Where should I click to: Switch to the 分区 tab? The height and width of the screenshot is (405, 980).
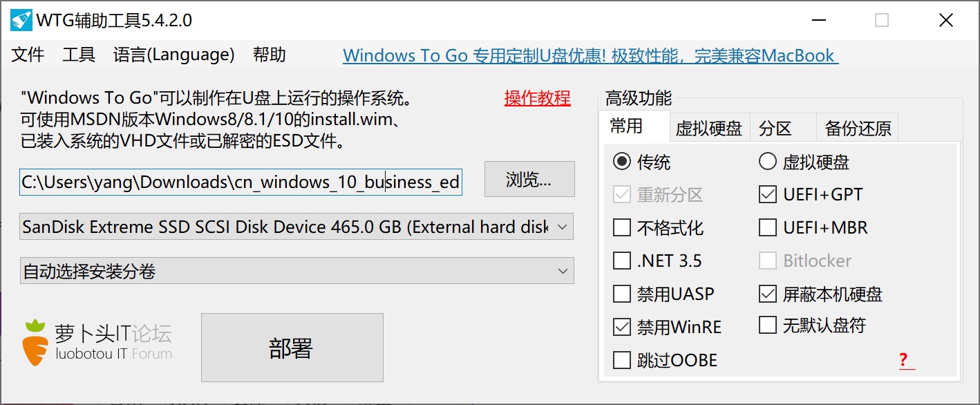point(775,128)
